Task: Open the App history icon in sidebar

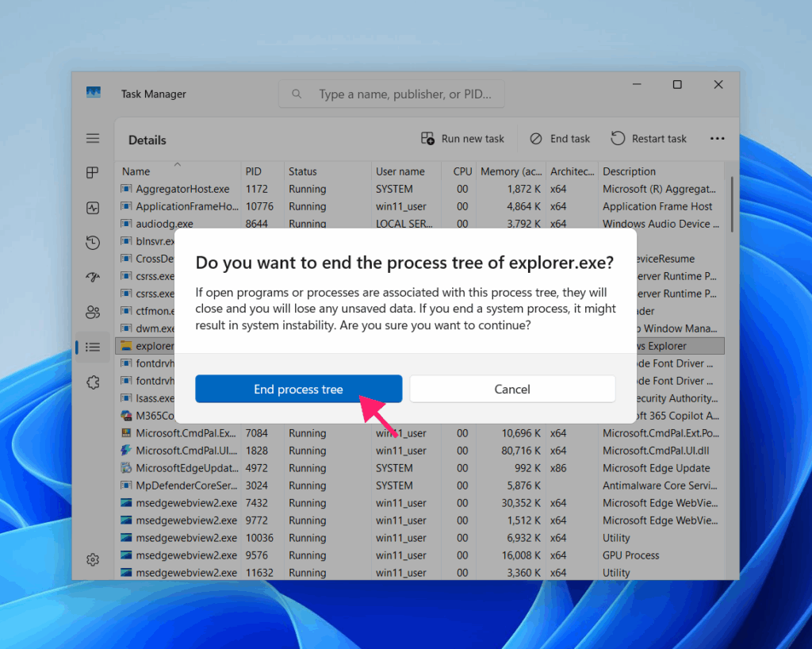Action: click(x=93, y=243)
